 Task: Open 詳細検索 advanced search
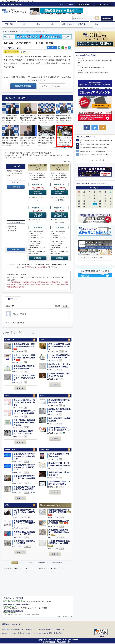click(x=106, y=18)
